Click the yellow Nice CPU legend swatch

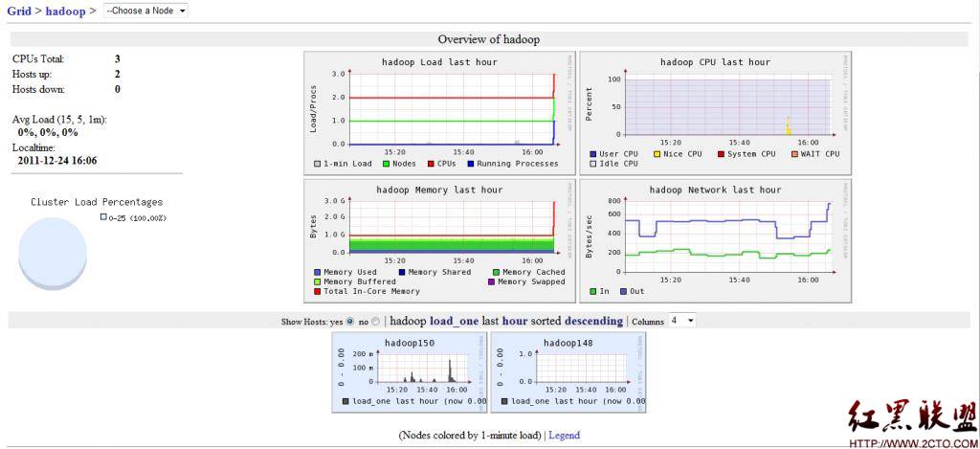click(657, 154)
